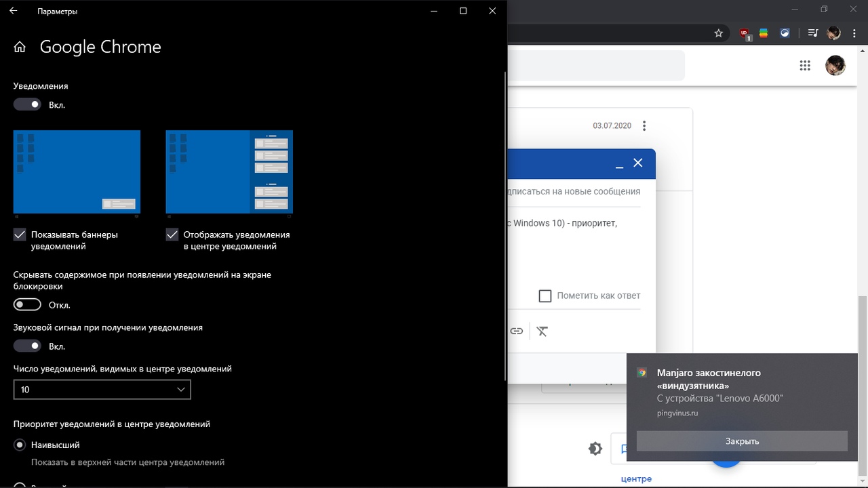Viewport: 868px width, 488px height.
Task: Open Chrome profile avatar in toolbar
Action: click(x=833, y=33)
